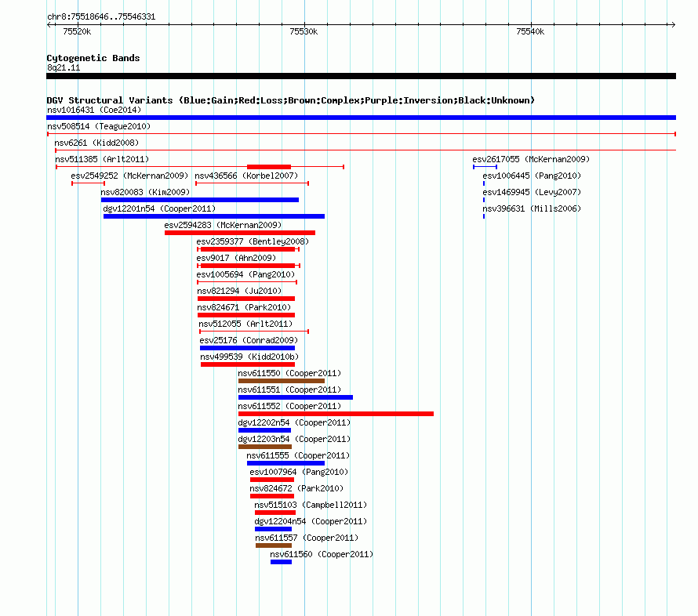Open the nsv824671 (Park2010) label

[244, 307]
